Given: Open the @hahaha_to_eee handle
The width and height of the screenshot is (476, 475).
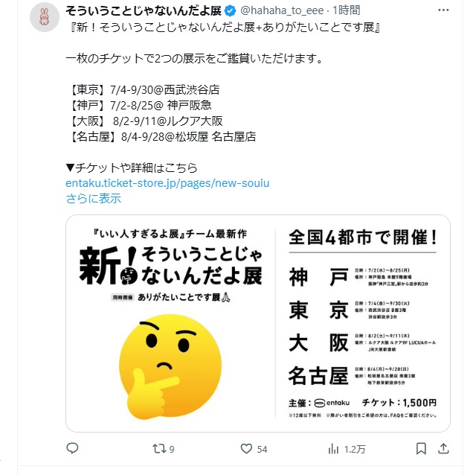Looking at the screenshot, I should coord(282,10).
